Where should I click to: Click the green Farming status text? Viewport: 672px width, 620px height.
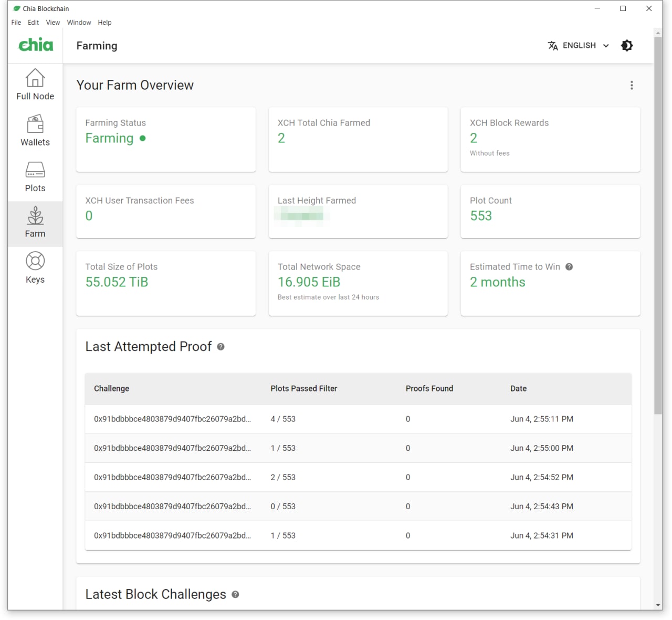coord(109,138)
